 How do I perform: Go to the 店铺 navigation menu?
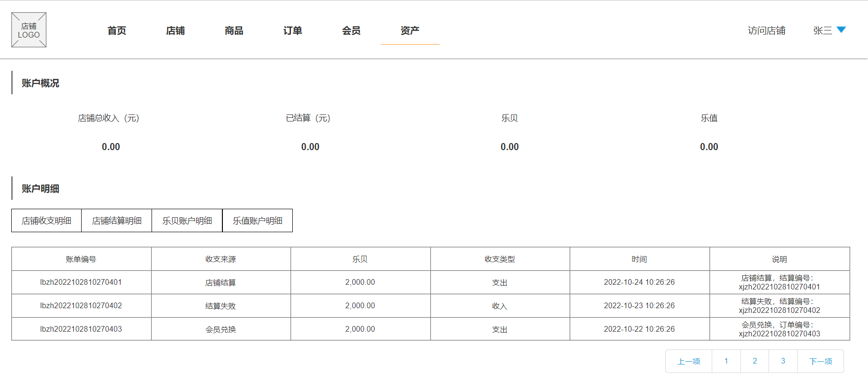tap(175, 30)
